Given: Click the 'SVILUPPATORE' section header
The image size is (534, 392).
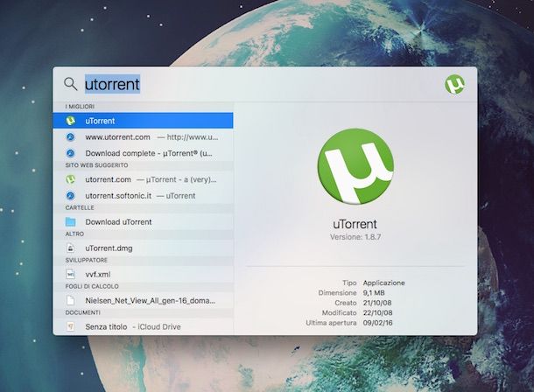Looking at the screenshot, I should 86,260.
